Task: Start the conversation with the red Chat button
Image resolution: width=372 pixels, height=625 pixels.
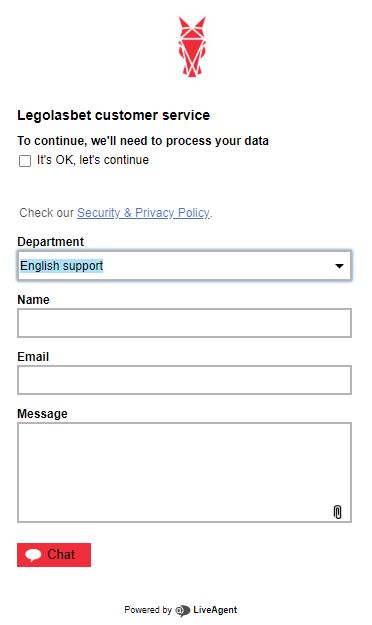Action: coord(54,555)
